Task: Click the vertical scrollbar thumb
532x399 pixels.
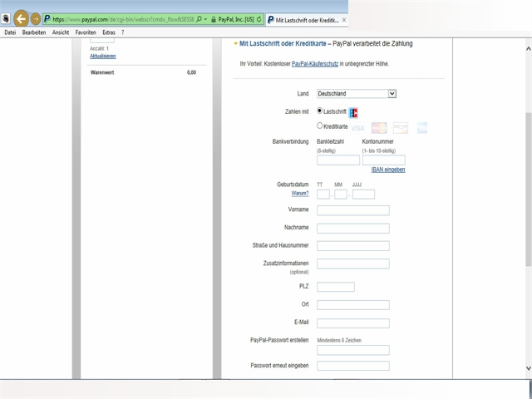Action: pyautogui.click(x=529, y=189)
